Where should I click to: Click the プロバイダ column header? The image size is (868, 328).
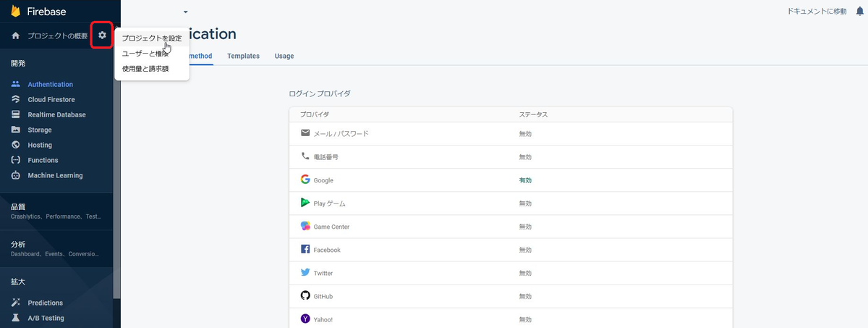(x=314, y=114)
